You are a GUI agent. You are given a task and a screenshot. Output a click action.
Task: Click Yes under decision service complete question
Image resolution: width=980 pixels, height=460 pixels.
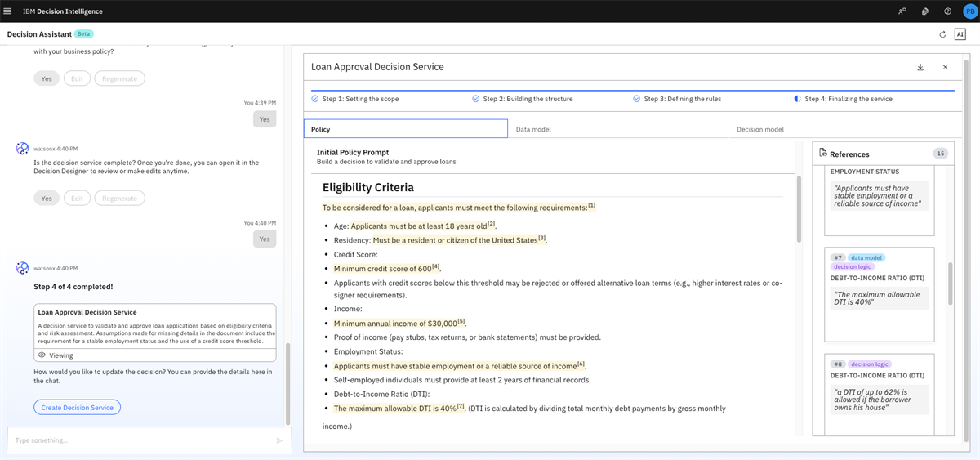(x=47, y=198)
